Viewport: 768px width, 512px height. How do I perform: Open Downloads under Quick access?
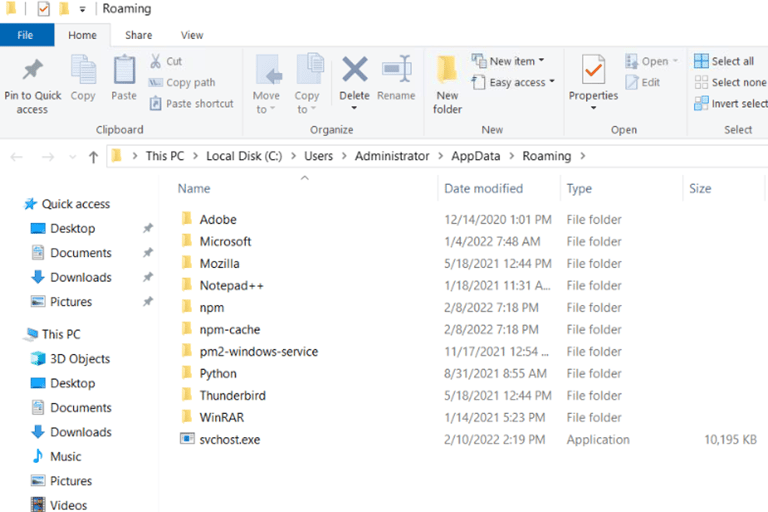point(80,277)
